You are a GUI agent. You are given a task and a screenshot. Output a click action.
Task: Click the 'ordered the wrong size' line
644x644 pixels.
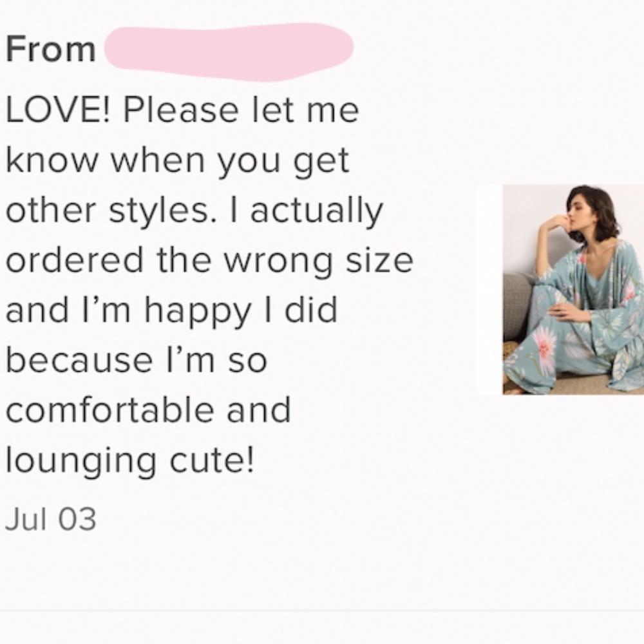[x=209, y=261]
